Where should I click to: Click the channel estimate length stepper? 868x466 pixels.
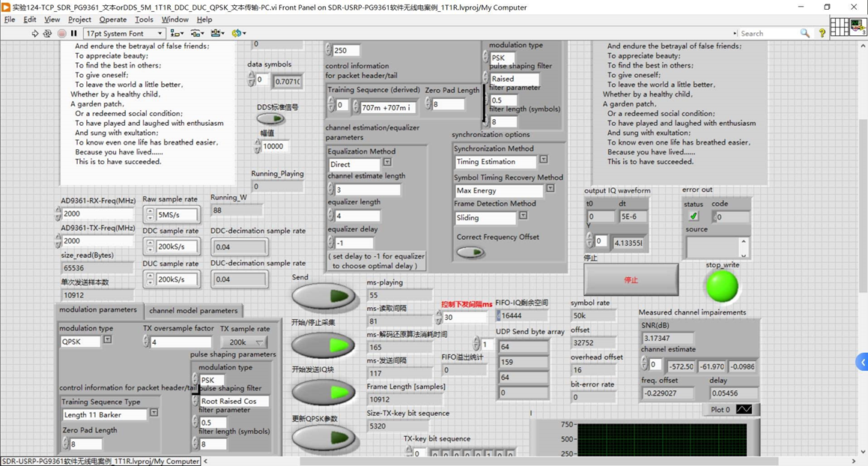pos(330,190)
